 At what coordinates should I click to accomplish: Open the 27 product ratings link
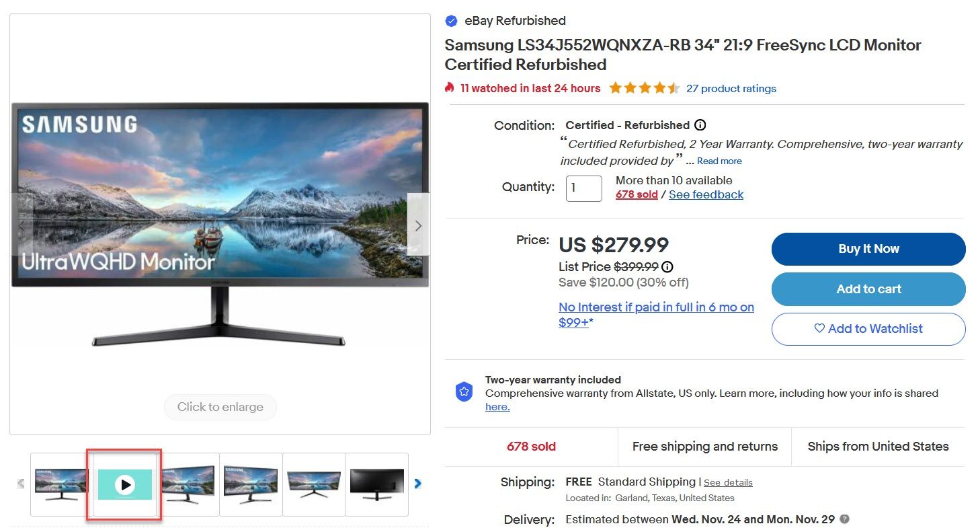731,89
